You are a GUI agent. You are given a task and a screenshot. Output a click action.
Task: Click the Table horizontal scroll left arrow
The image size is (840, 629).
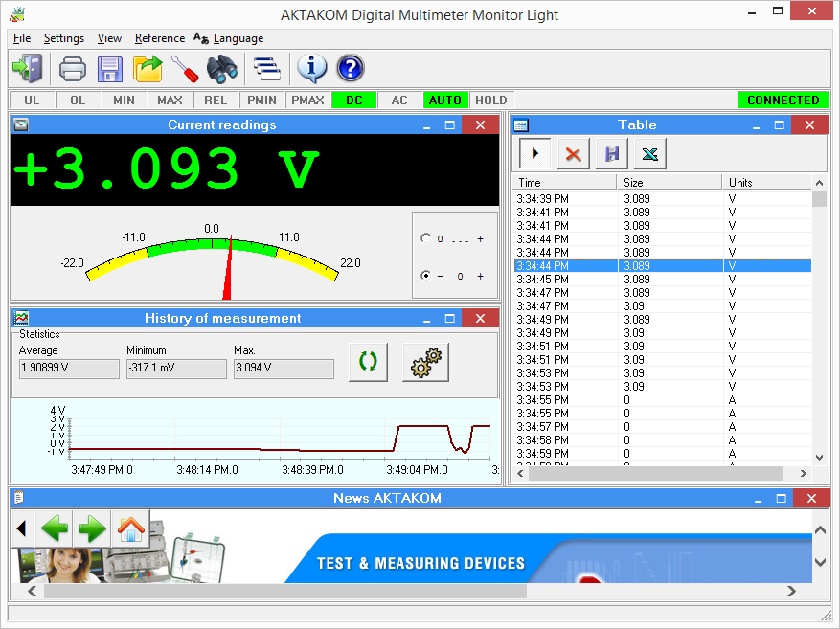tap(520, 473)
